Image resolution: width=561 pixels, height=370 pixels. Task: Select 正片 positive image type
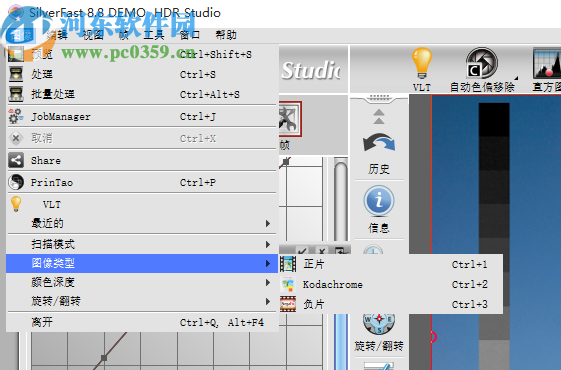(x=391, y=264)
